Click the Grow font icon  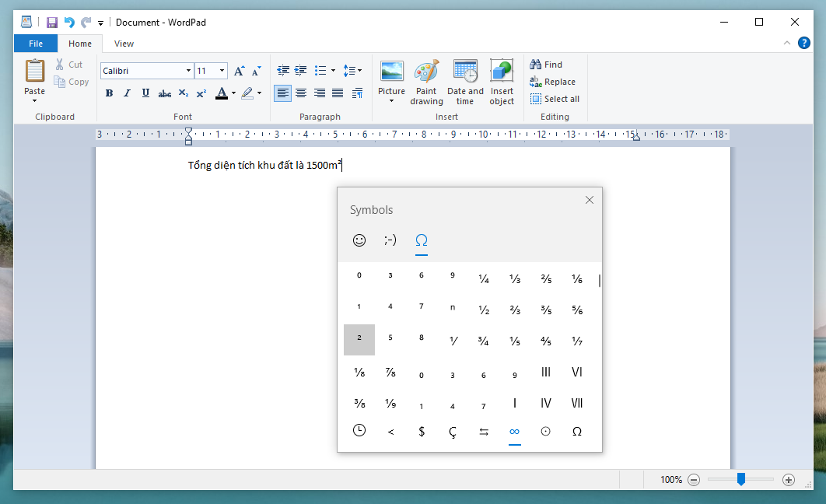coord(240,71)
